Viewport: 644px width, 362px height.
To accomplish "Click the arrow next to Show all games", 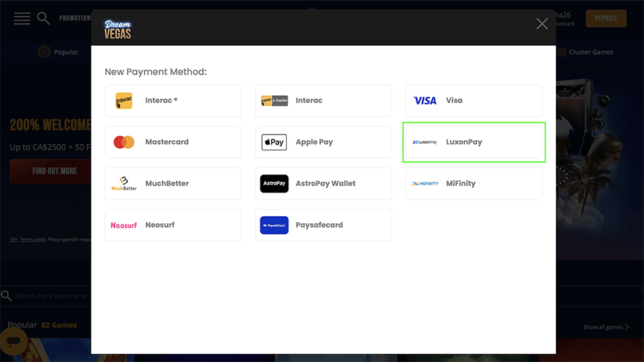I will click(627, 327).
